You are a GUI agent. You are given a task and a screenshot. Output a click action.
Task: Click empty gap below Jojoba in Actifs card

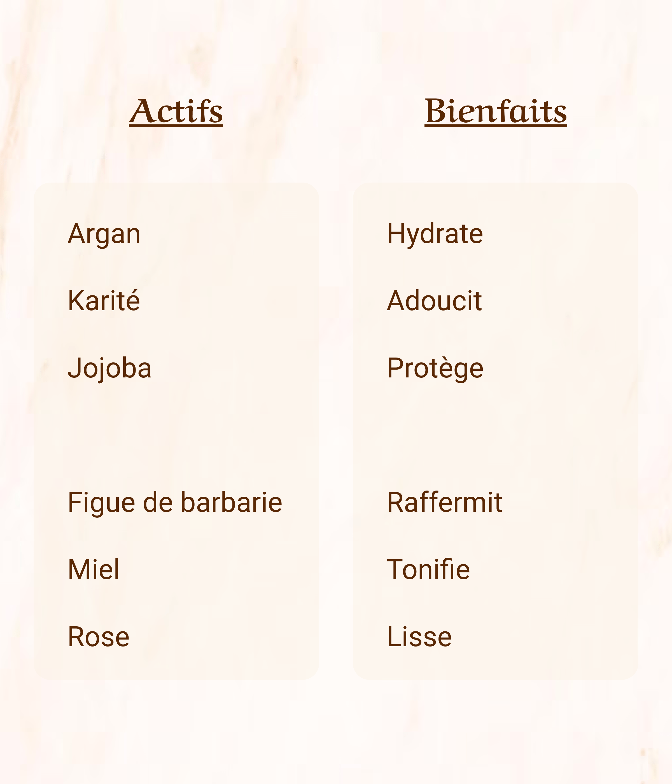[x=176, y=435]
